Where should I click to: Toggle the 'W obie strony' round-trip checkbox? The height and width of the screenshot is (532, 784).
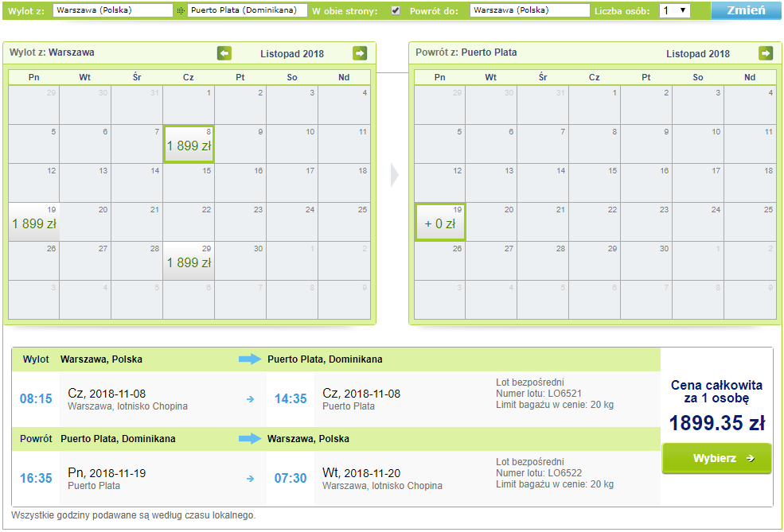pyautogui.click(x=396, y=10)
